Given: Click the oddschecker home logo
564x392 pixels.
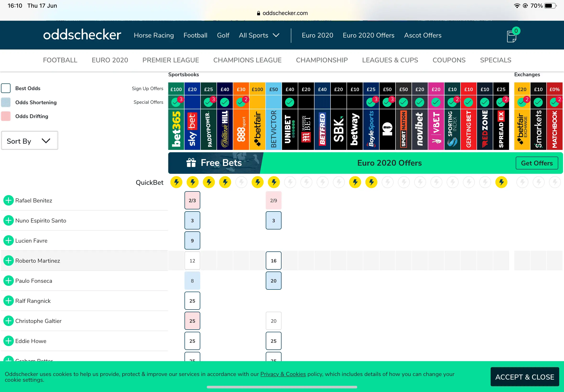Looking at the screenshot, I should 82,35.
